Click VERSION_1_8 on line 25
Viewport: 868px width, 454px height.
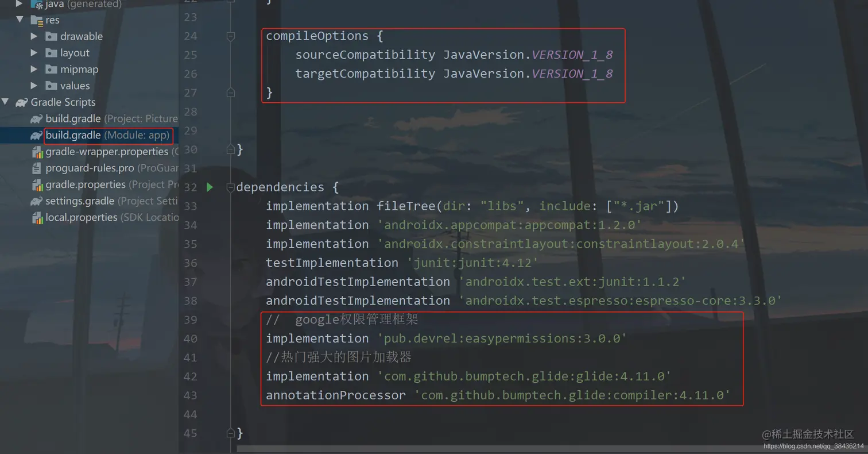pyautogui.click(x=572, y=55)
